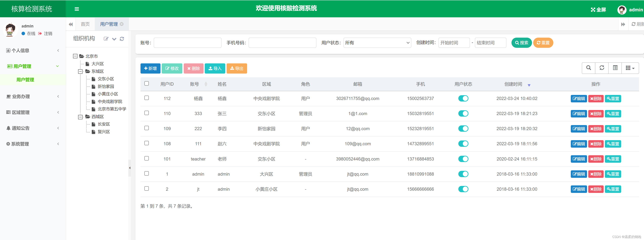Check the checkbox for user ID 112
Viewport: 644px width, 240px height.
coord(146,98)
